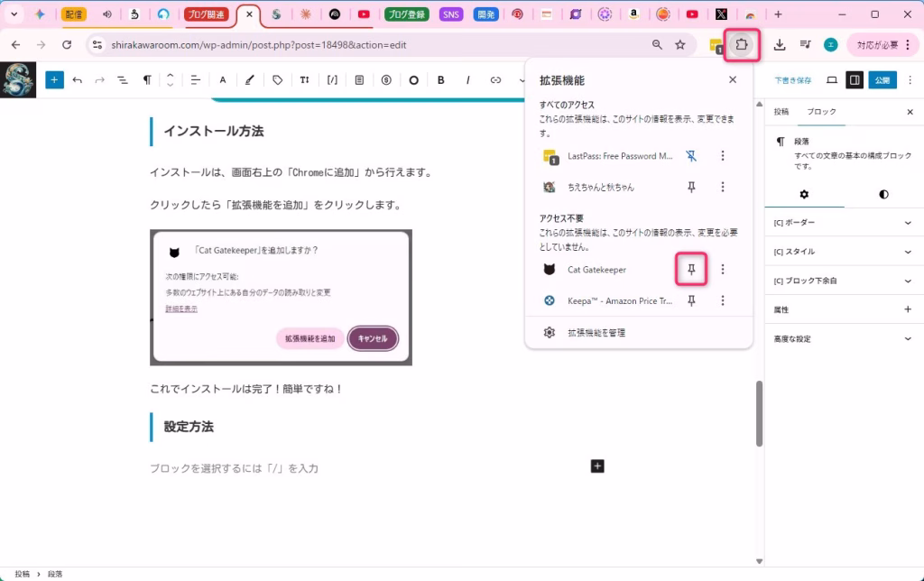Undo the last edit in the editor
This screenshot has height=581, width=924.
coord(78,80)
